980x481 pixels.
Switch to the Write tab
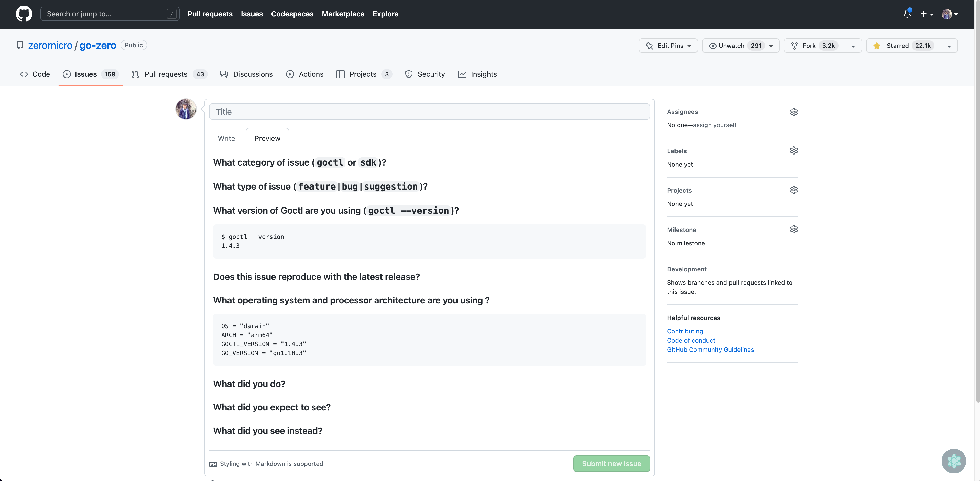point(226,138)
